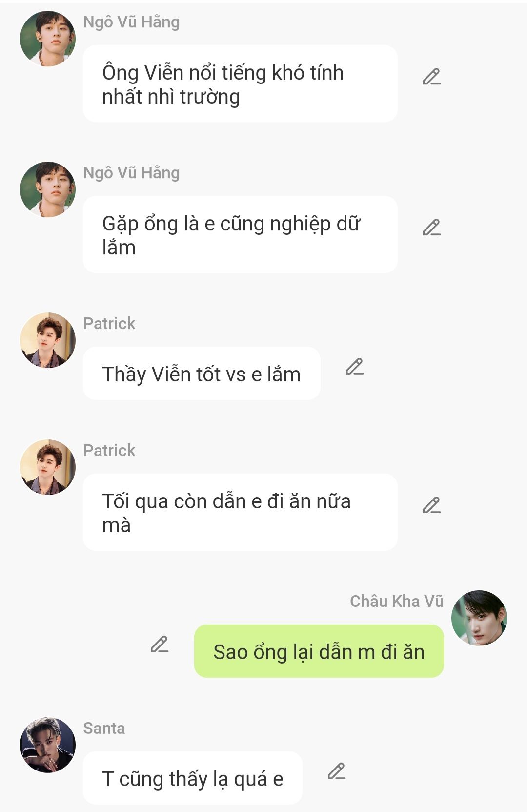Click the sender name 'Châu Kha Vũ'

coord(397,601)
